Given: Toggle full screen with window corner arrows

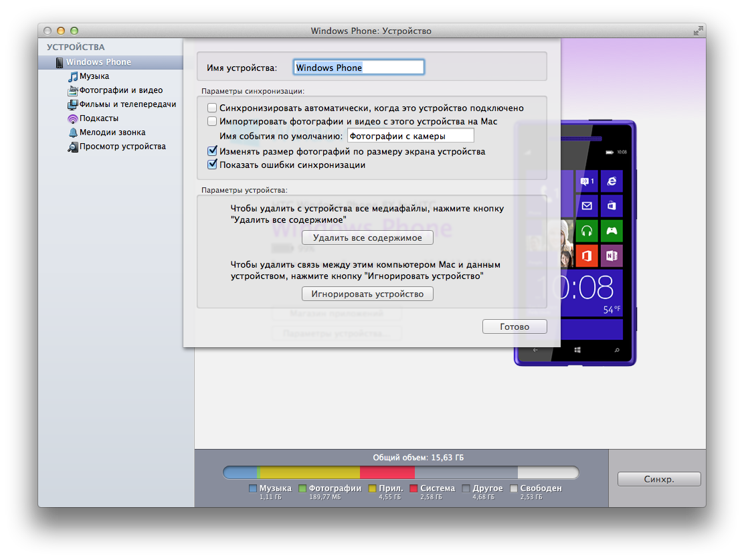Looking at the screenshot, I should coord(697,31).
